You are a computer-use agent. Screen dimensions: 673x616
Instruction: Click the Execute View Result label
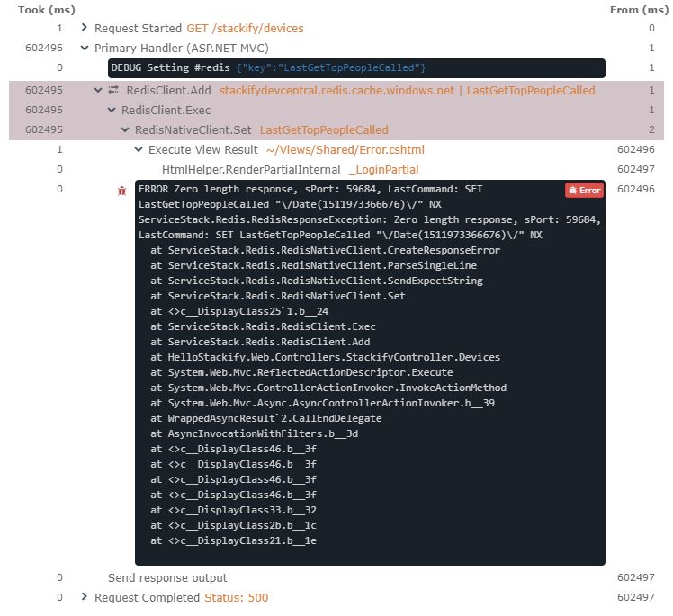[203, 149]
